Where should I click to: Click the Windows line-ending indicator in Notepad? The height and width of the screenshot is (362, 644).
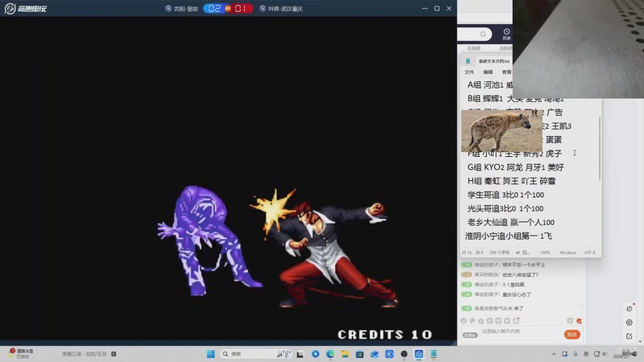point(568,253)
